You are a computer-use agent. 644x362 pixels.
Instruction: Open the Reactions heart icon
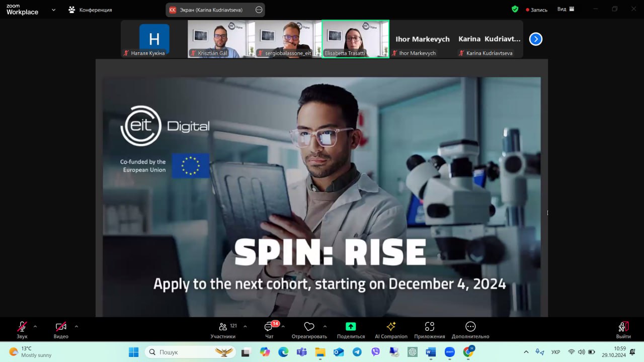pyautogui.click(x=309, y=327)
